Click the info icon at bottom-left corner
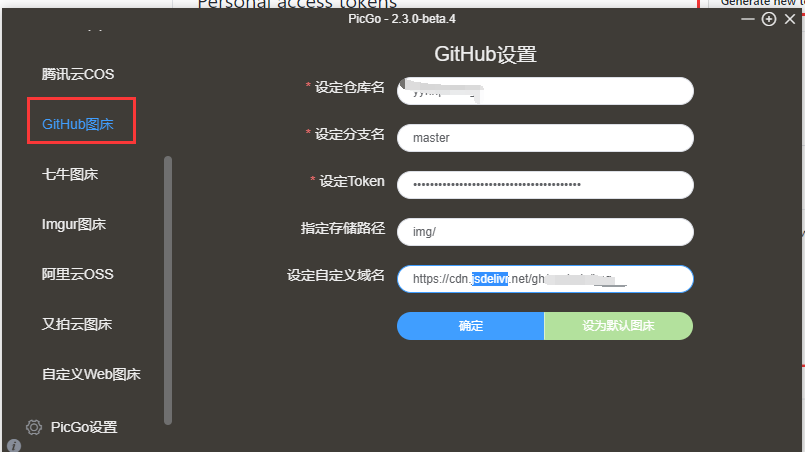The image size is (805, 452). (x=14, y=445)
